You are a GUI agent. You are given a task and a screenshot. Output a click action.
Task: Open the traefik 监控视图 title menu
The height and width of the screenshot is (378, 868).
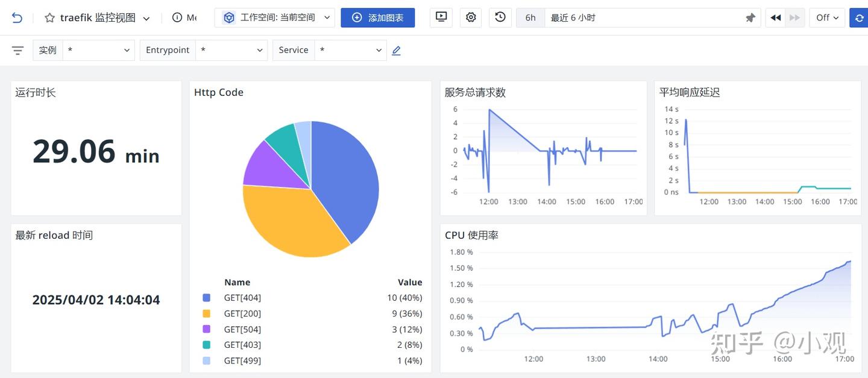146,17
